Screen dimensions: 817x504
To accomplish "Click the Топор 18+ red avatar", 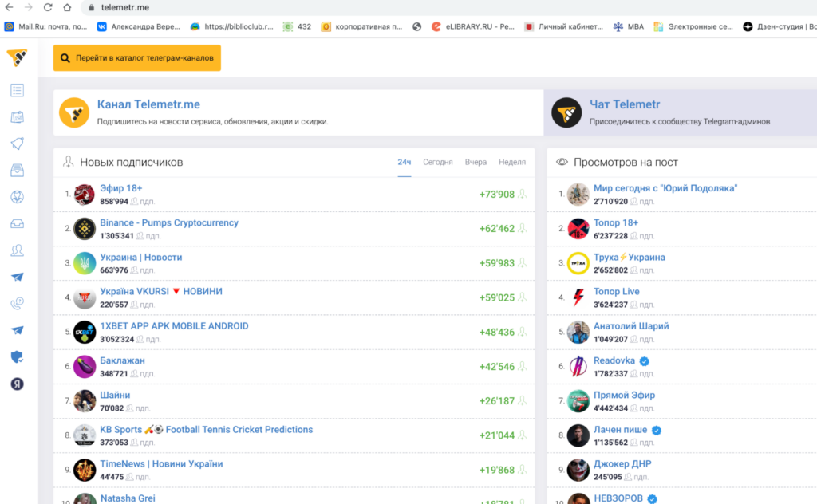I will [x=578, y=229].
